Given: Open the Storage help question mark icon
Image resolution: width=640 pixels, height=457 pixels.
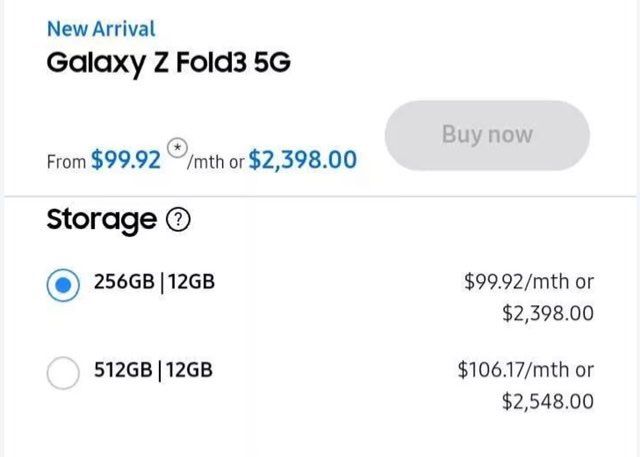Looking at the screenshot, I should click(178, 220).
